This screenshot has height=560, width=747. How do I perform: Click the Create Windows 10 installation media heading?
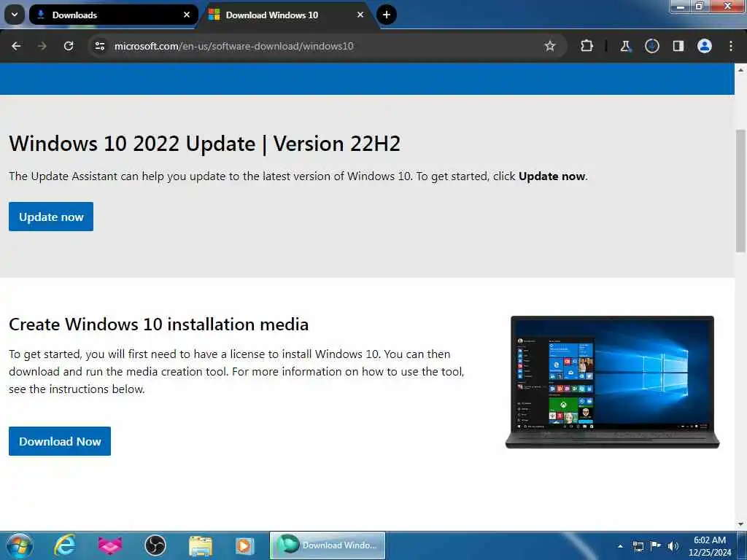(x=158, y=324)
